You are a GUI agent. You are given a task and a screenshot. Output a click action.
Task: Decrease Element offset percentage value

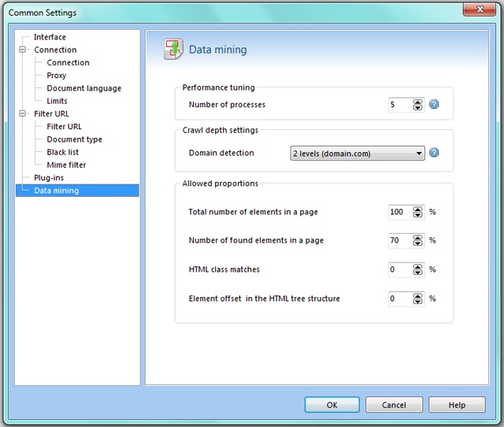click(x=417, y=301)
